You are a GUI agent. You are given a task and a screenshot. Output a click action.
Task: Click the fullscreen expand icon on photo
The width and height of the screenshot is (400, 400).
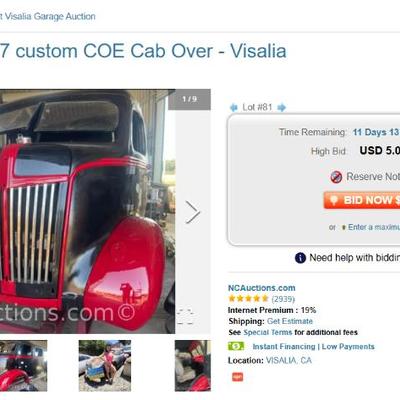(185, 316)
